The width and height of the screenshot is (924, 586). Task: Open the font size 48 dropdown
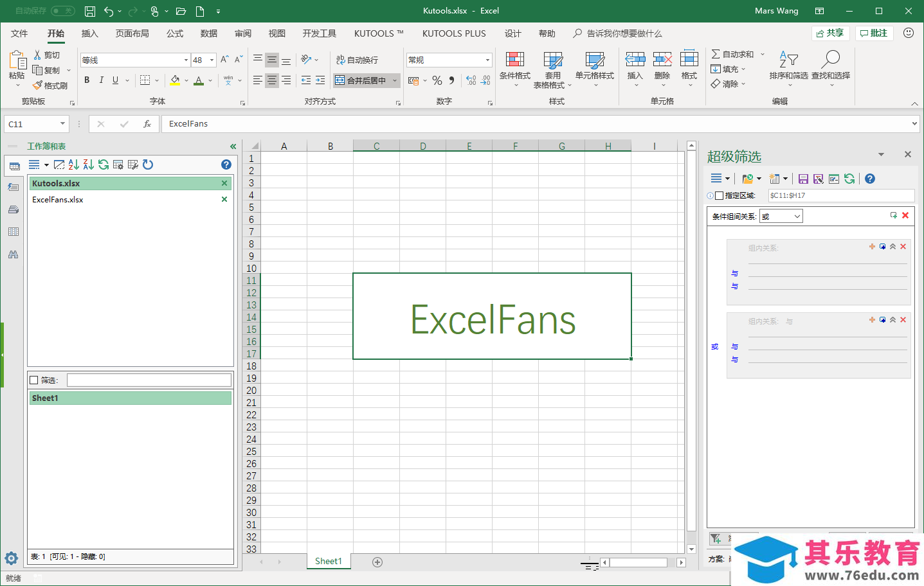(212, 60)
